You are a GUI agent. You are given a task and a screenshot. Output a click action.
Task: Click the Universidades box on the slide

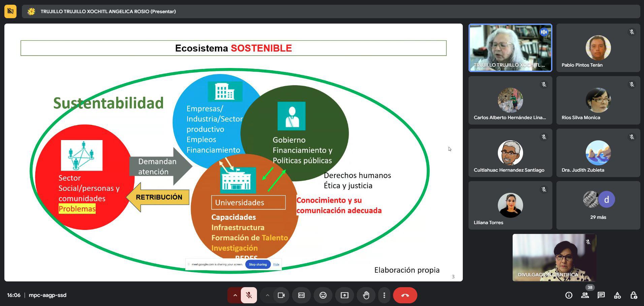[249, 202]
